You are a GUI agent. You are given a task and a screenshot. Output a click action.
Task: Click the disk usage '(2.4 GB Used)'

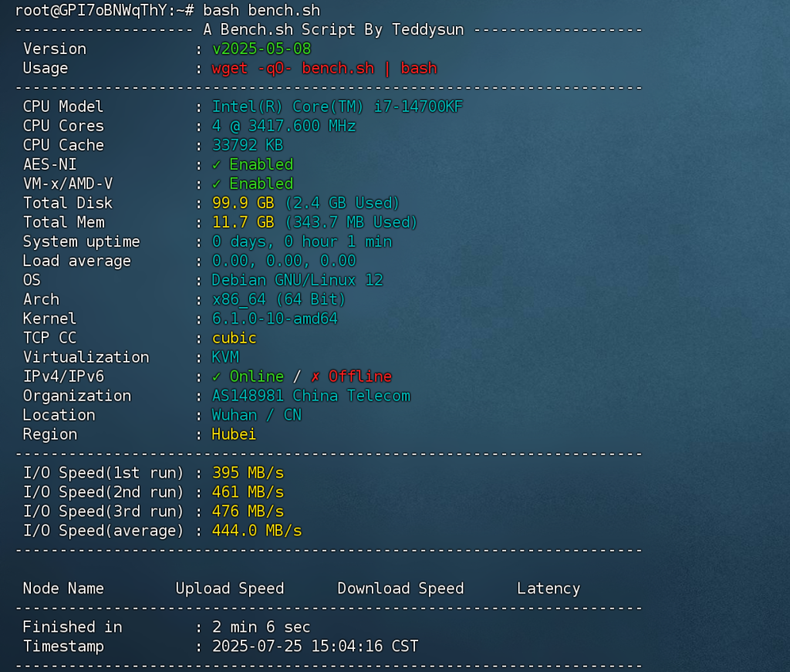[342, 203]
